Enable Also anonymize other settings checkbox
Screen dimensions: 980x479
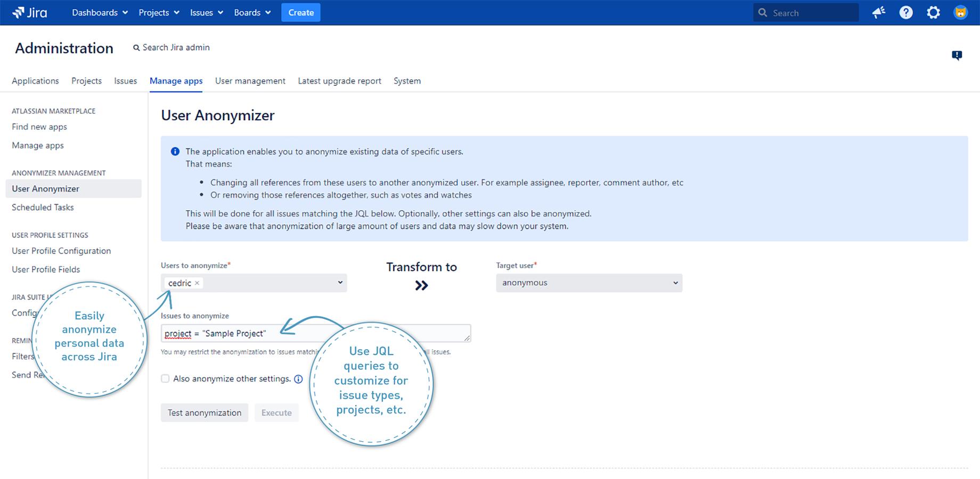(165, 378)
